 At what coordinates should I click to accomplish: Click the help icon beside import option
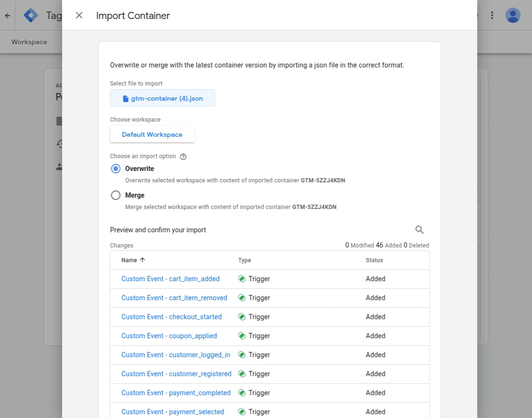coord(183,156)
